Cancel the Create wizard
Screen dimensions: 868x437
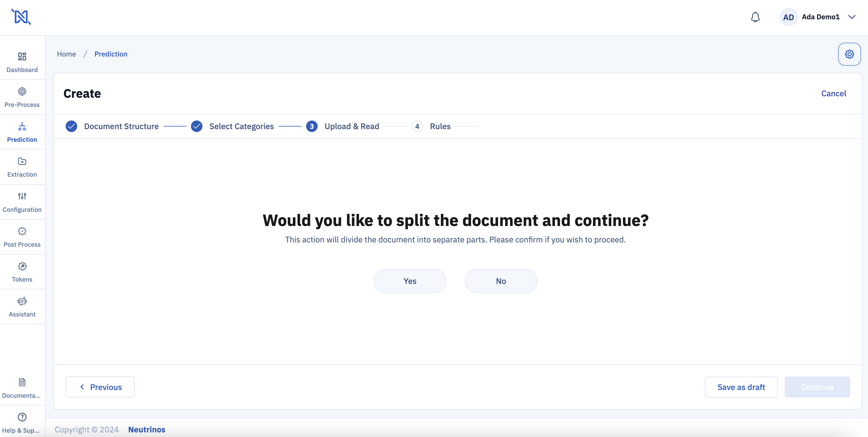[833, 93]
